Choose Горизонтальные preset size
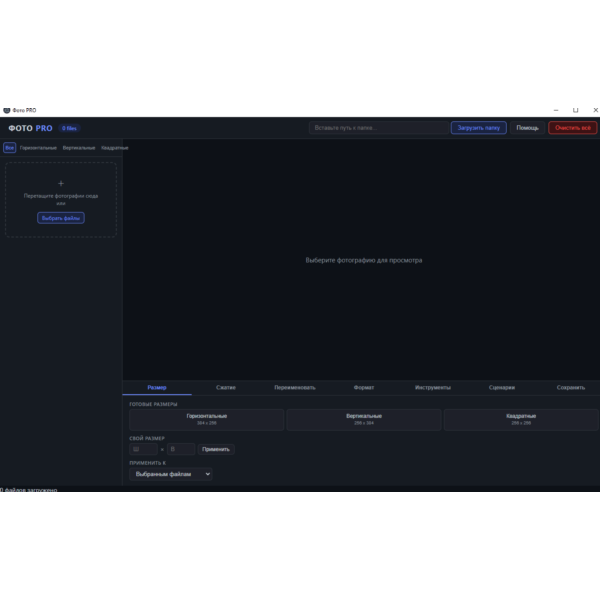The height and width of the screenshot is (600, 600). (x=207, y=420)
